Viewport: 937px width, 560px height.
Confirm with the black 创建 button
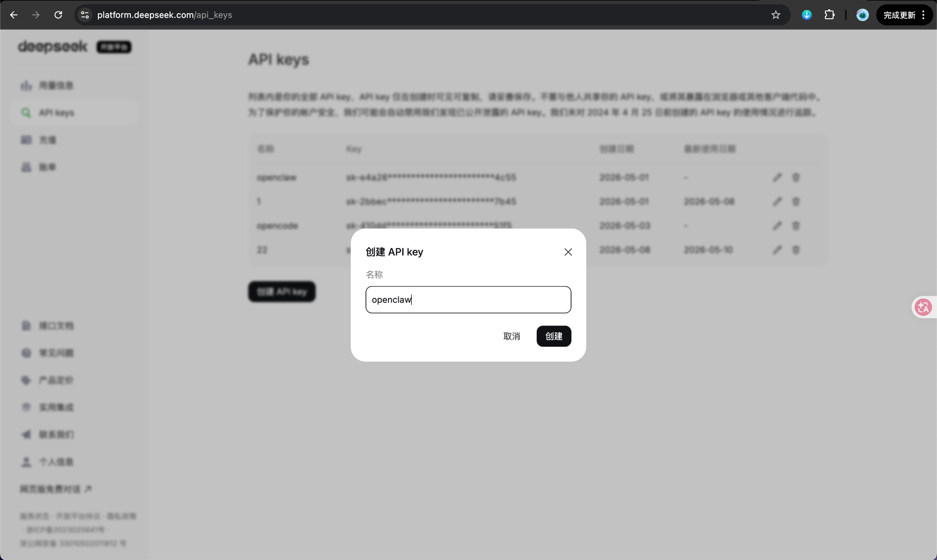coord(554,336)
